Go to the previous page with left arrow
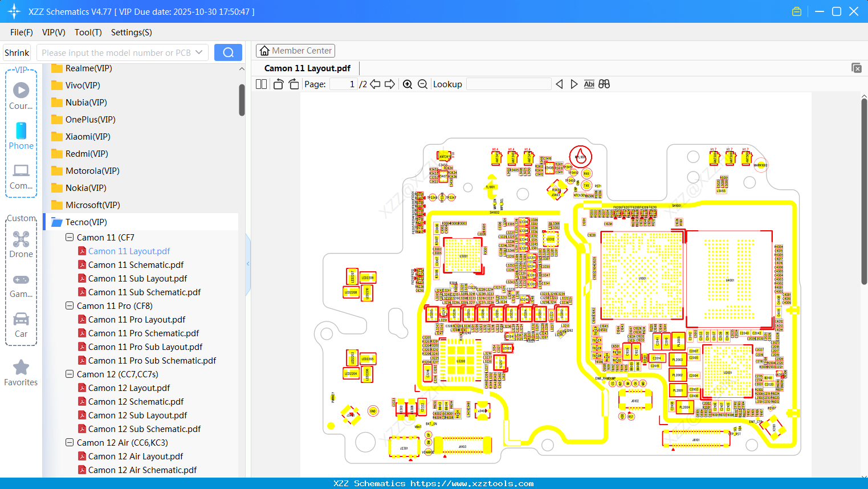The image size is (868, 489). point(375,84)
